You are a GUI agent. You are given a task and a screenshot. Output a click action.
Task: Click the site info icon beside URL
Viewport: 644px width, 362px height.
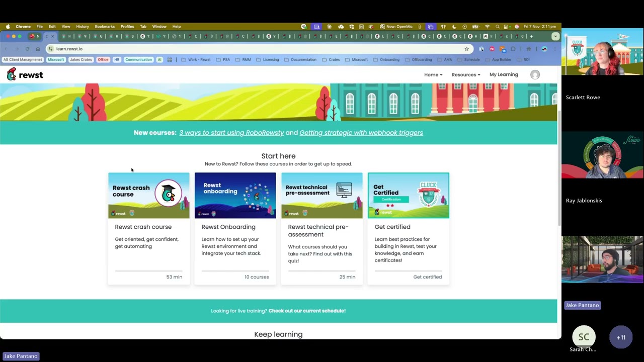[51, 49]
